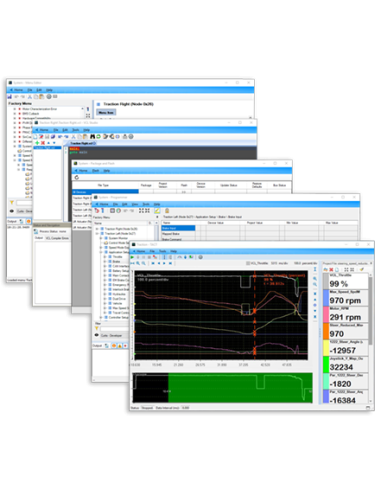Start the green play button in TACT window
This screenshot has height=492, width=381.
pos(133,257)
